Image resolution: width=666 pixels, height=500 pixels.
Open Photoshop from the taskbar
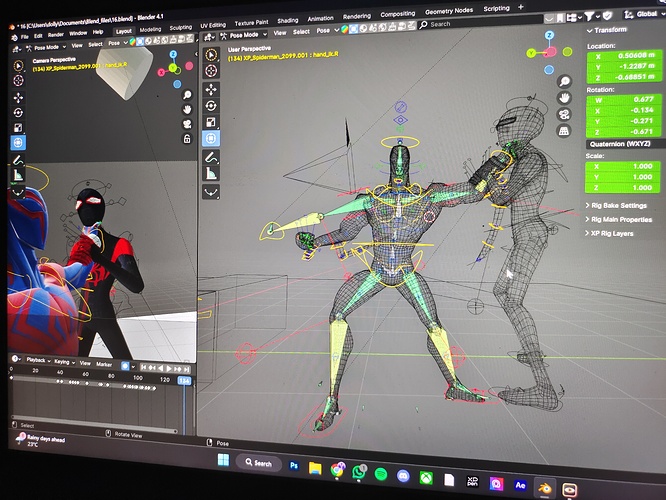click(294, 466)
